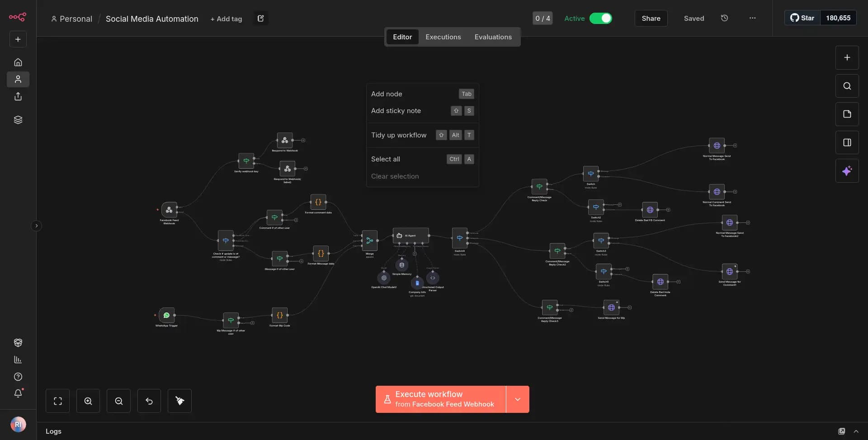Tidy up workflow with the broom icon
Screen dimensions: 868x440
tap(179, 401)
